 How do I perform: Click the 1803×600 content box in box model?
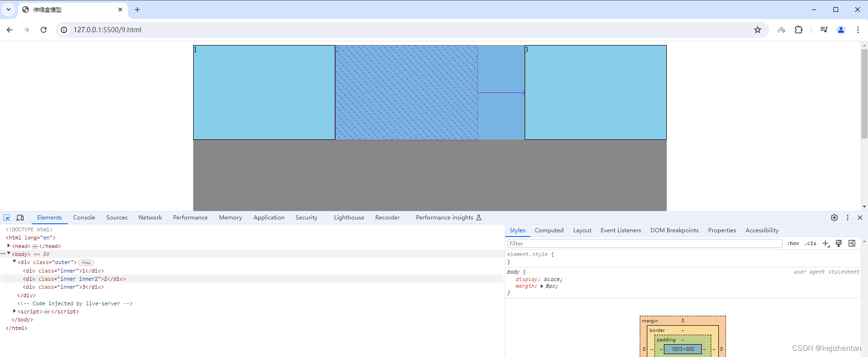coord(683,349)
